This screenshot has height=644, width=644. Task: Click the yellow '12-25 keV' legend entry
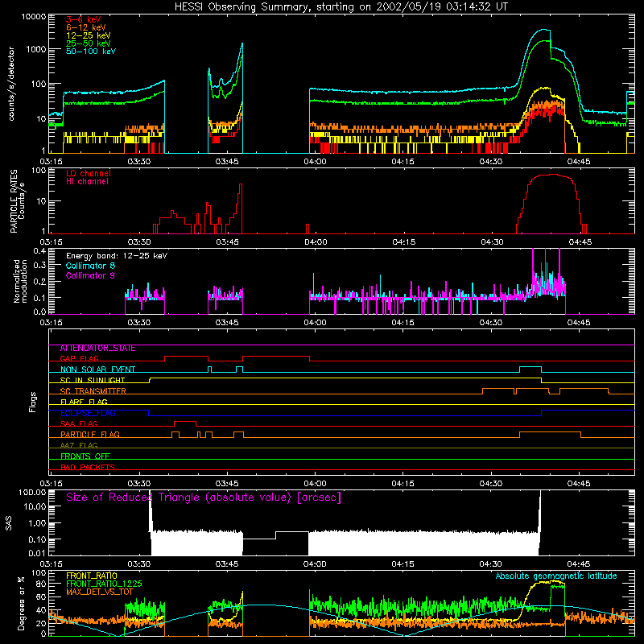[89, 35]
